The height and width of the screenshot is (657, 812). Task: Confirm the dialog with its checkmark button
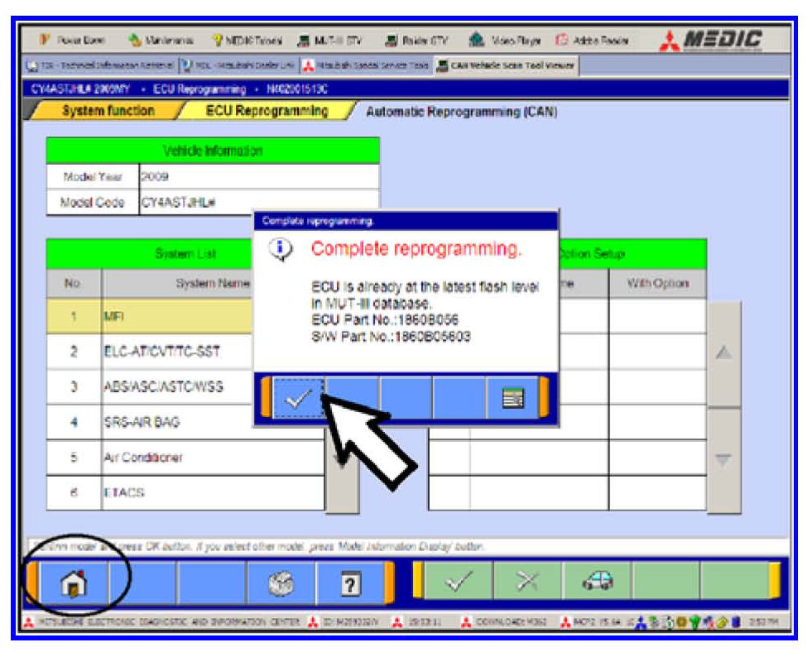[x=297, y=398]
